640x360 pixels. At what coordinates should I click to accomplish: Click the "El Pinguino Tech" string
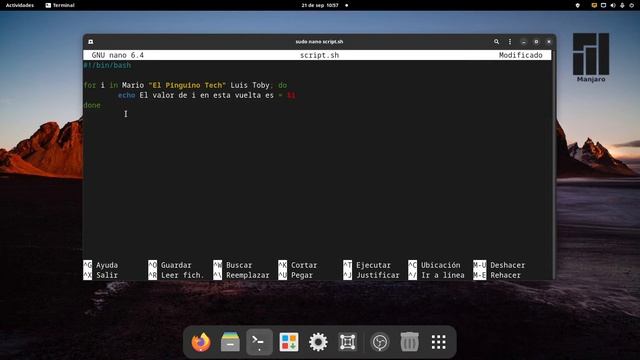click(x=187, y=85)
